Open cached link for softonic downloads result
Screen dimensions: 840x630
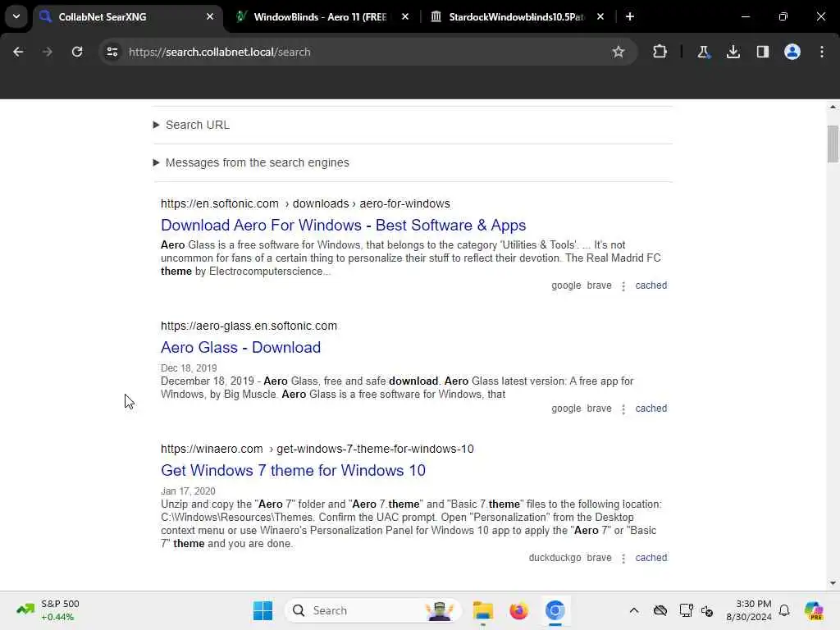click(651, 285)
